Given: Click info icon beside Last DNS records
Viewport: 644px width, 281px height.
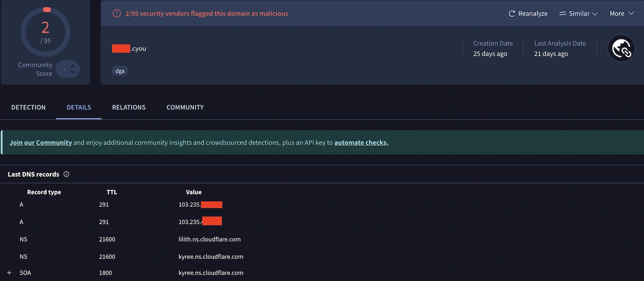Looking at the screenshot, I should [66, 174].
